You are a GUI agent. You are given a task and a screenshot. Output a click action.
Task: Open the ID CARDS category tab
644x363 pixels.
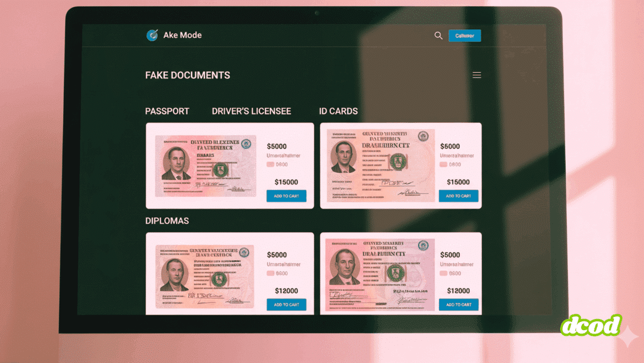pos(338,111)
